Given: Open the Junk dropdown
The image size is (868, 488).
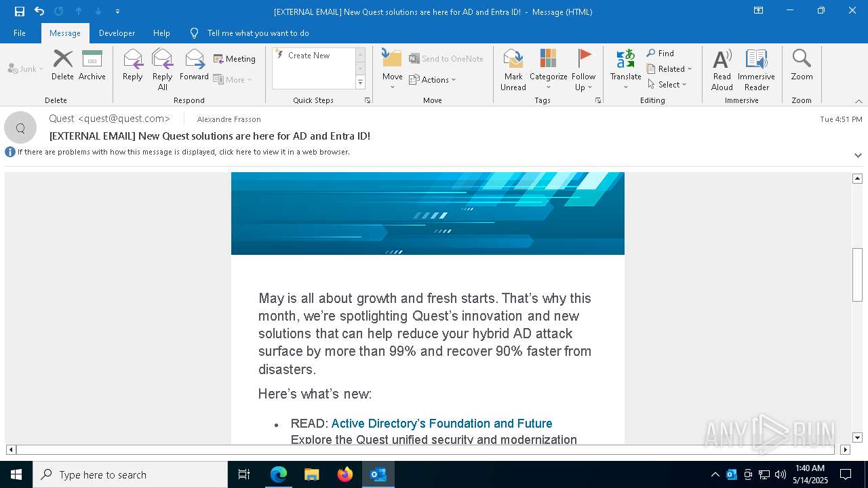Looking at the screenshot, I should [x=26, y=68].
